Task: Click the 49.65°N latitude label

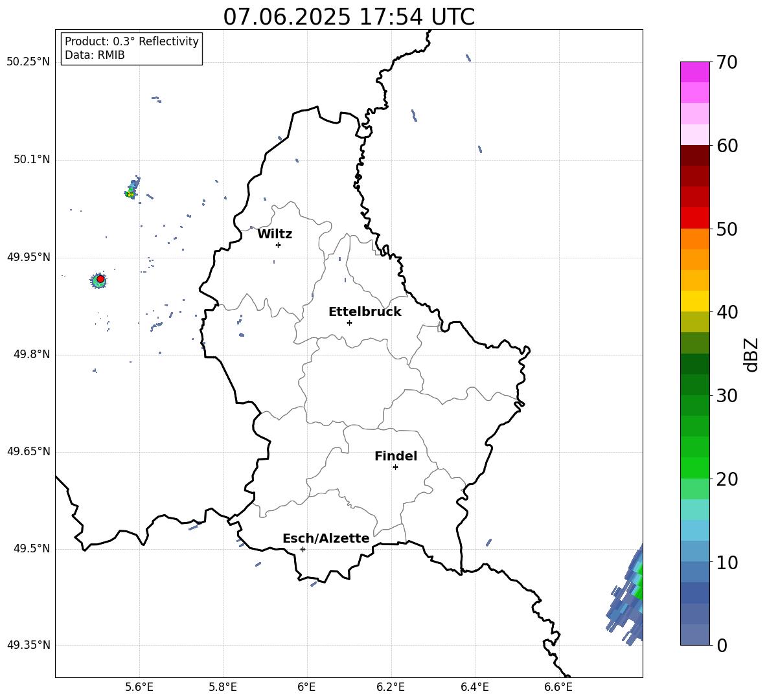Action: coord(29,451)
